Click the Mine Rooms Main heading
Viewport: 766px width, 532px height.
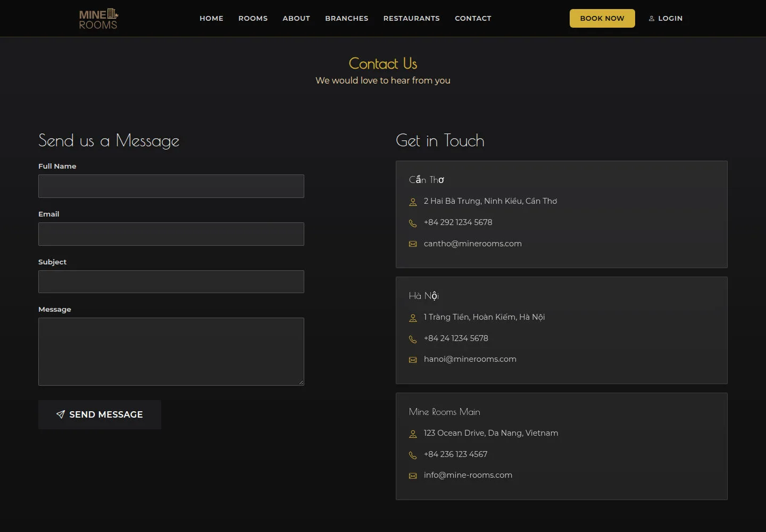pyautogui.click(x=445, y=412)
